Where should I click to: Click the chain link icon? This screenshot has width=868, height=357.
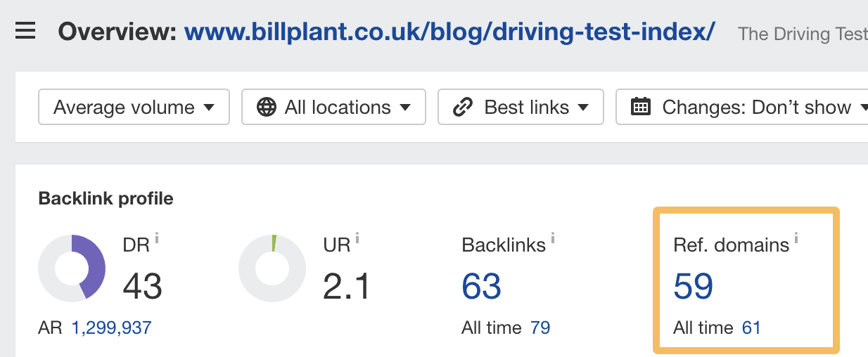click(462, 108)
